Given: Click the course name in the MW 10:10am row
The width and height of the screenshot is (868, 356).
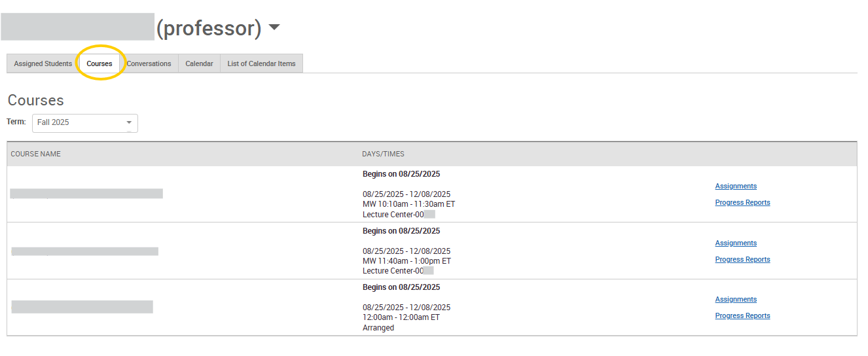Looking at the screenshot, I should coord(86,194).
